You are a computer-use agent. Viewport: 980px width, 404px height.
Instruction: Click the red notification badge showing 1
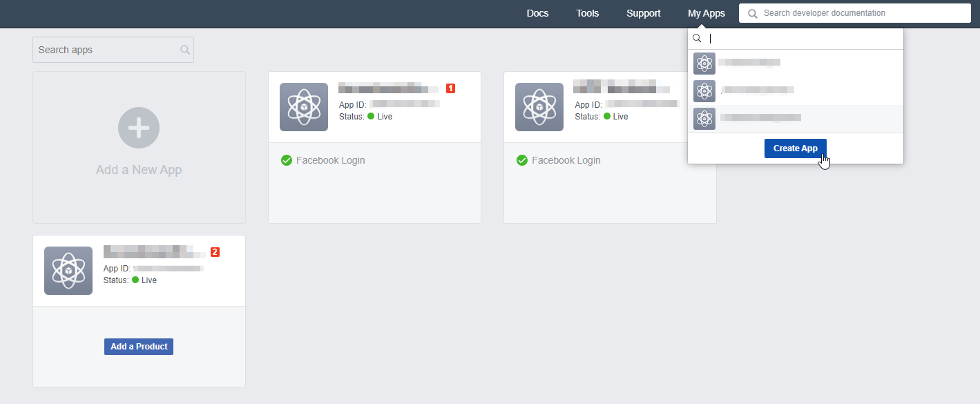[x=450, y=88]
